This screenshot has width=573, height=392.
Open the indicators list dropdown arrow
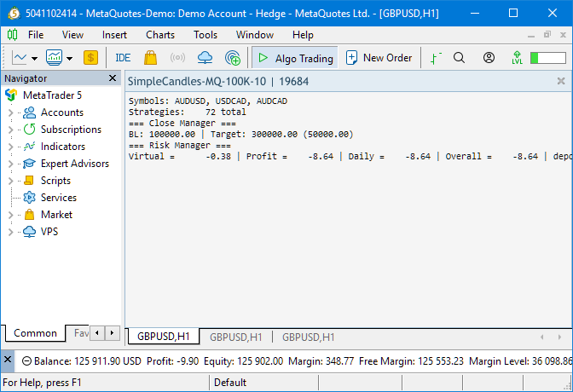point(69,58)
